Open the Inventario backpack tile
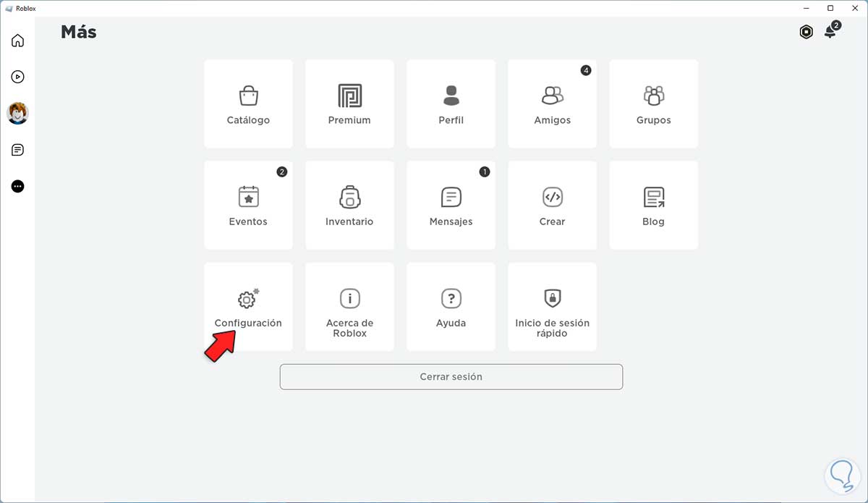Viewport: 868px width, 503px height. pos(349,206)
